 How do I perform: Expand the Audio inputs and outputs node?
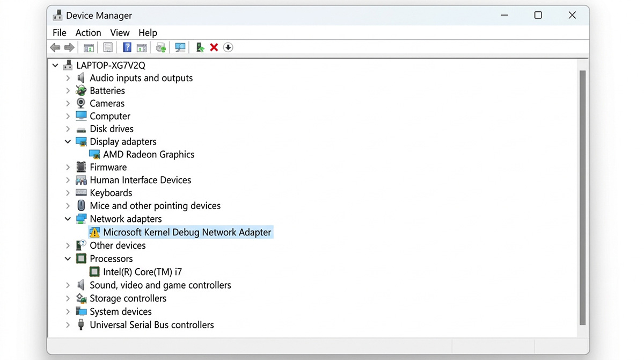[x=68, y=78]
